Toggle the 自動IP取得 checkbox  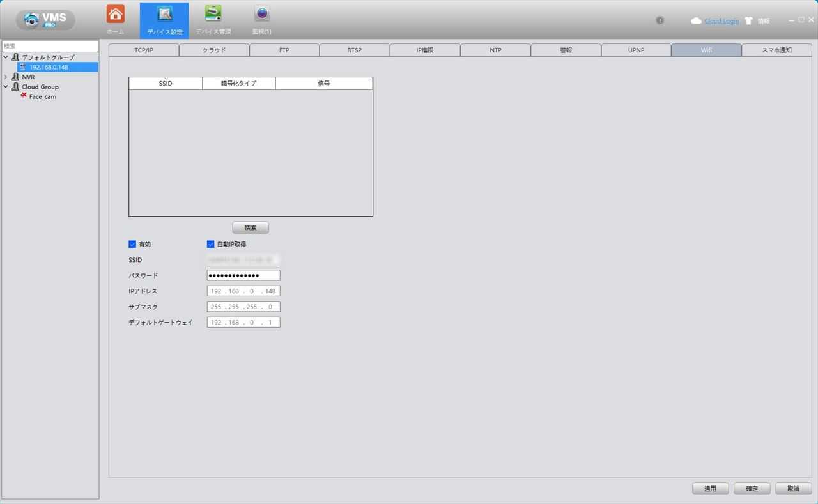click(x=210, y=244)
